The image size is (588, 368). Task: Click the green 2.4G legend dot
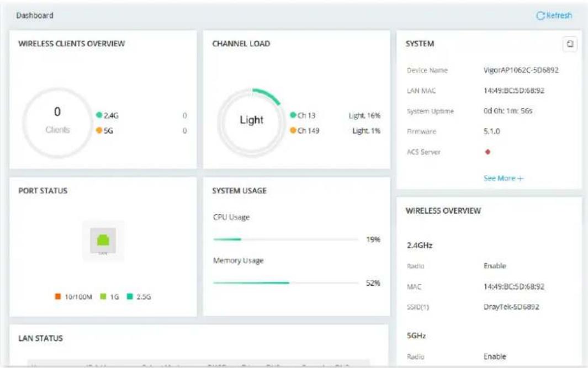99,115
